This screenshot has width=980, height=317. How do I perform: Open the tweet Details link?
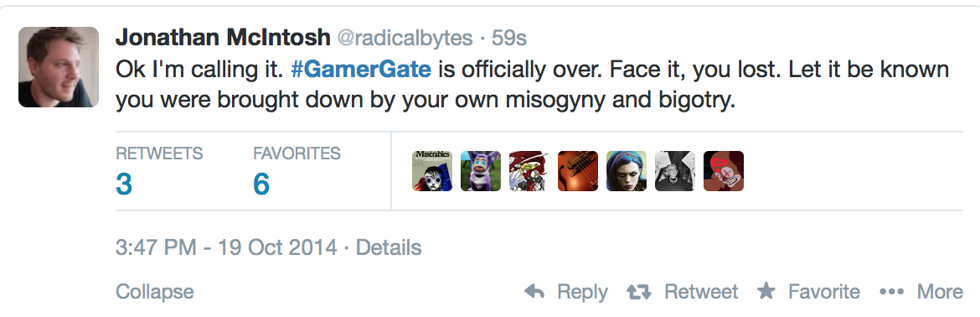tap(389, 247)
